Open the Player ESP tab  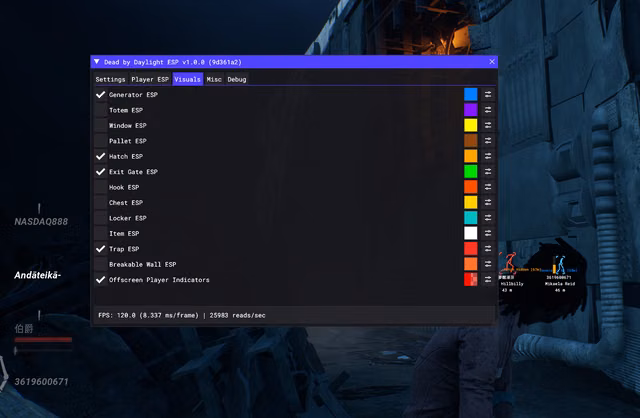(150, 79)
